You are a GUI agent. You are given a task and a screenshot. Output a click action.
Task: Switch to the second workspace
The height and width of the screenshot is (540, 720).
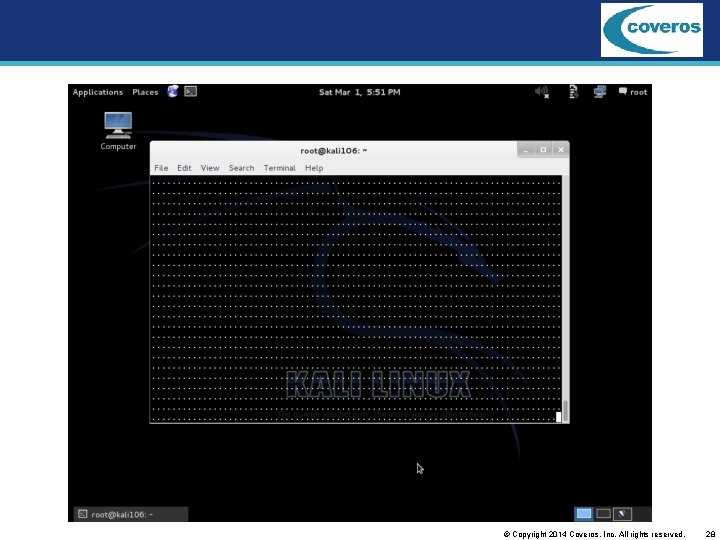(x=603, y=514)
